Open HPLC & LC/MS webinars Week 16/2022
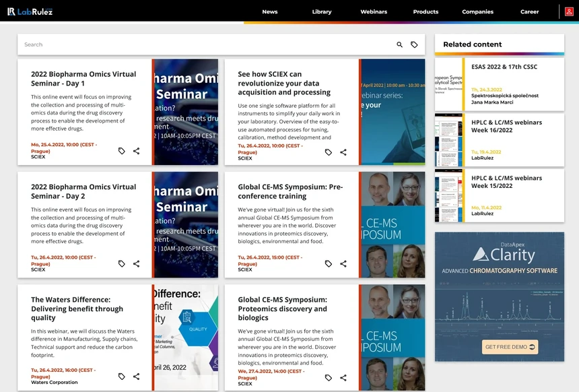The height and width of the screenshot is (392, 579). (x=506, y=127)
